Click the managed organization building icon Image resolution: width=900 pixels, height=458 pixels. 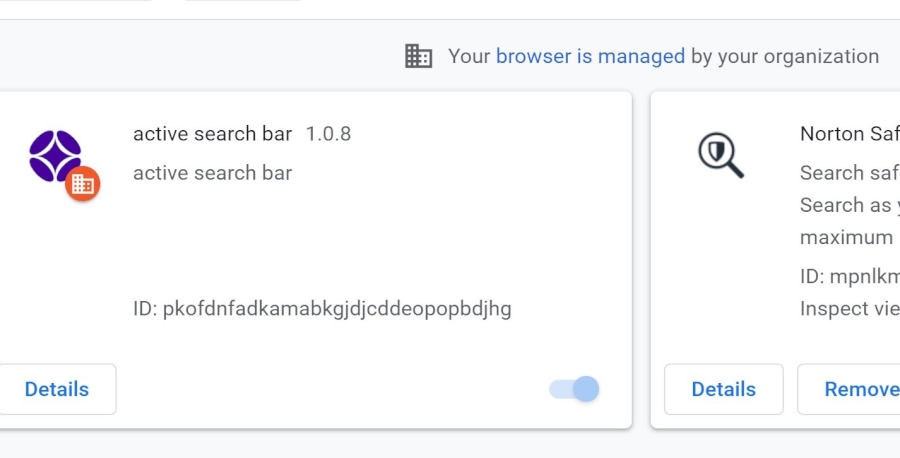[x=418, y=56]
